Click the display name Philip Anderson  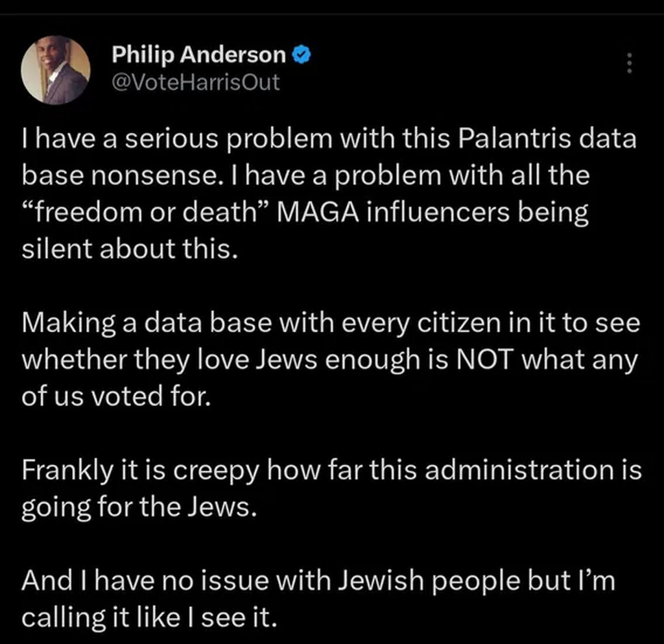[x=198, y=56]
